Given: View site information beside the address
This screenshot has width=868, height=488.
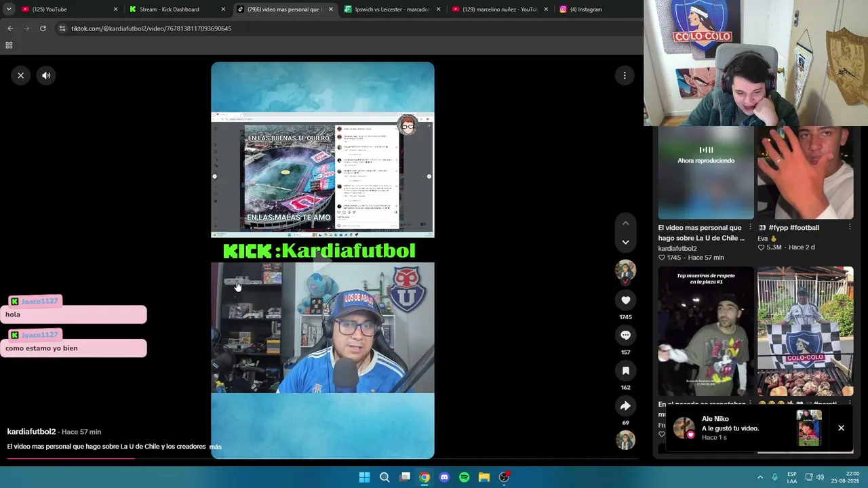Looking at the screenshot, I should pos(62,28).
